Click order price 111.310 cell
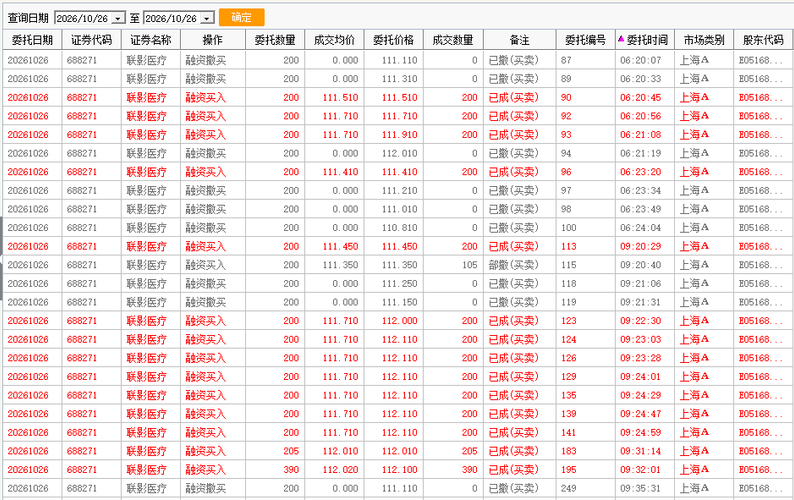This screenshot has width=794, height=500. coord(393,79)
